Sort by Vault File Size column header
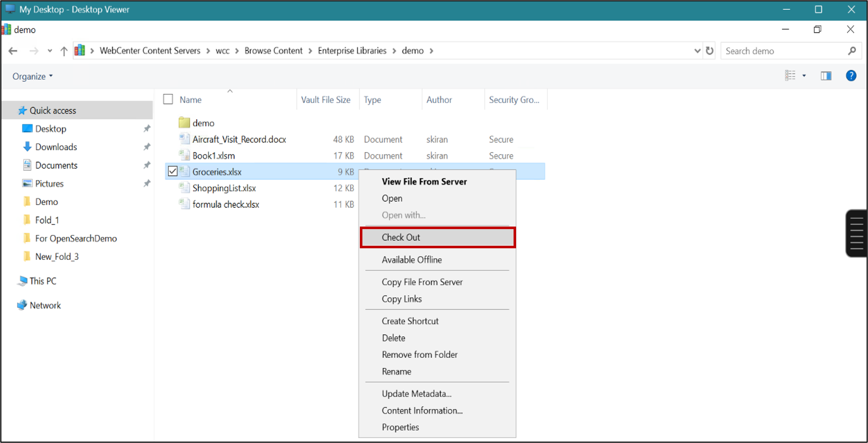Viewport: 868px width, 443px height. [325, 100]
